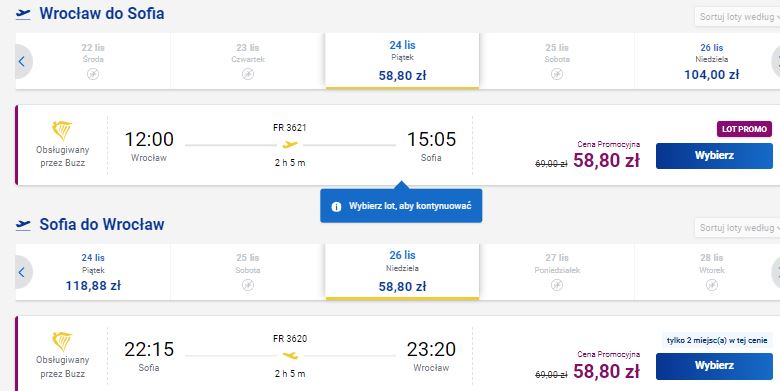Select the 26 lis Niedziela return tab, 58,80 zł
This screenshot has height=391, width=780.
tap(402, 271)
